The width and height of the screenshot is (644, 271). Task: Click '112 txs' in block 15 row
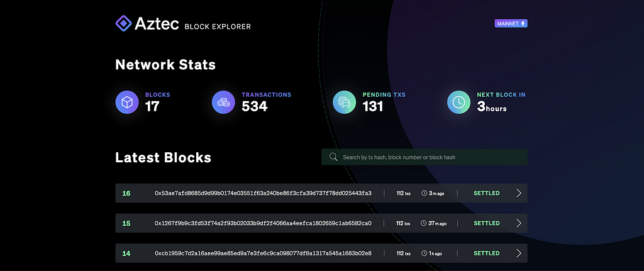pyautogui.click(x=403, y=223)
